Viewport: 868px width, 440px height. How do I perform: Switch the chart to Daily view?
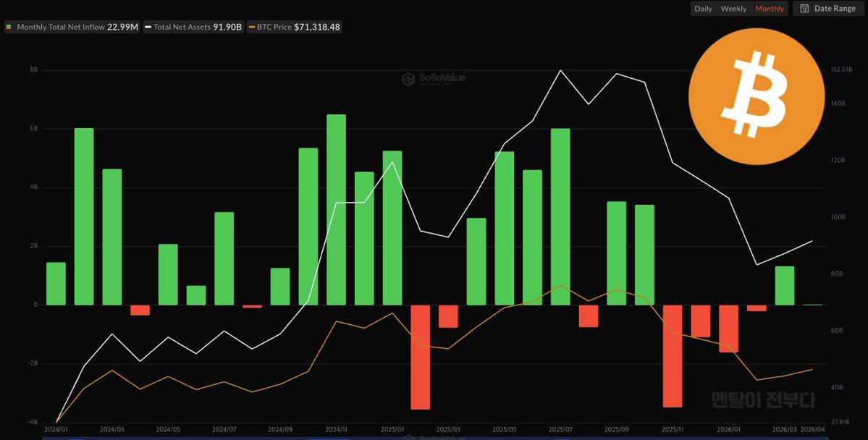point(703,8)
